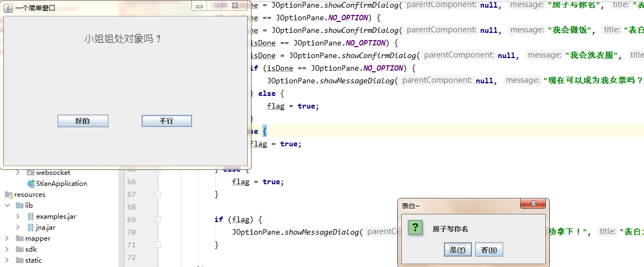Click the static folder icon

pyautogui.click(x=19, y=260)
